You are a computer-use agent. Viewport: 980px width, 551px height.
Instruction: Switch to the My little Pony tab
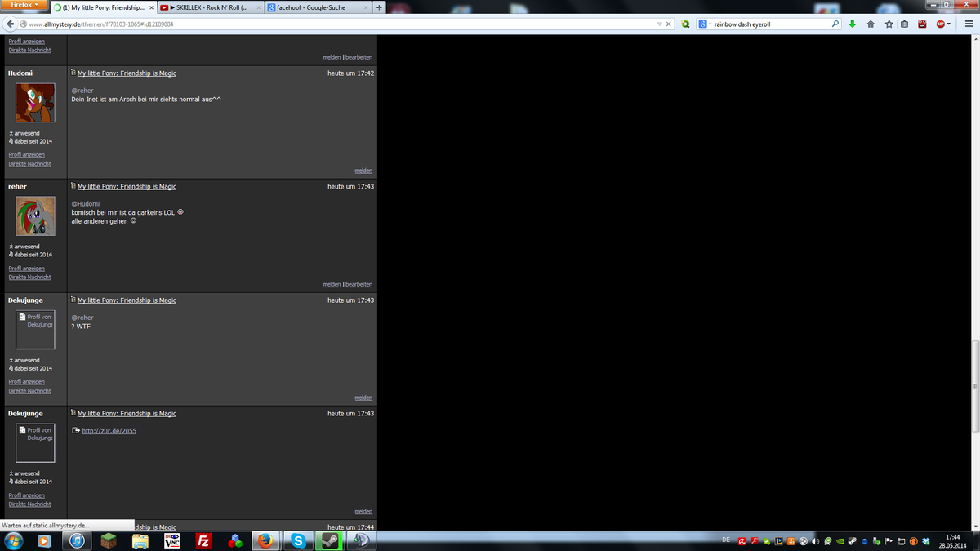(103, 7)
